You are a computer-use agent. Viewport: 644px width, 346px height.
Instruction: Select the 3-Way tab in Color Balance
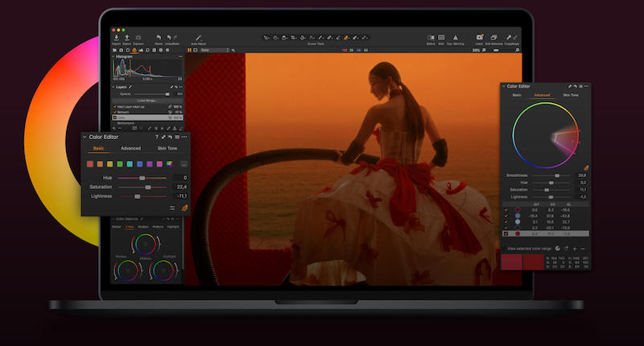pyautogui.click(x=130, y=227)
